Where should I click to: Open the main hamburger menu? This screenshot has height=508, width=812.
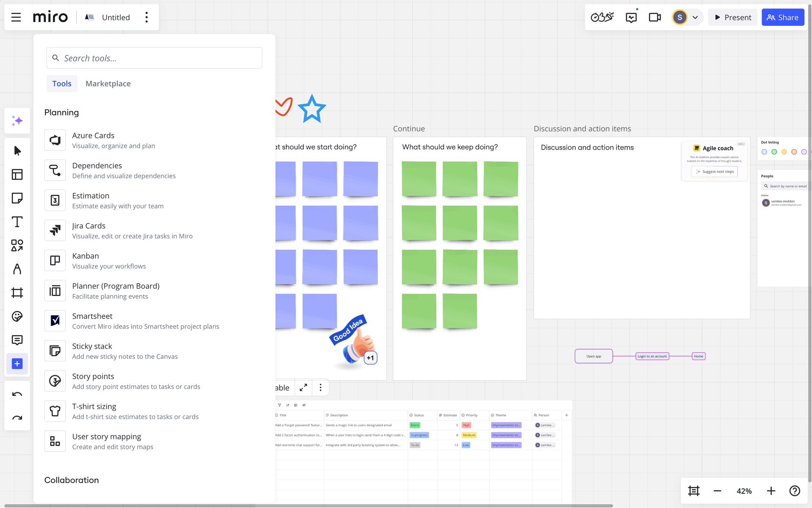(16, 17)
